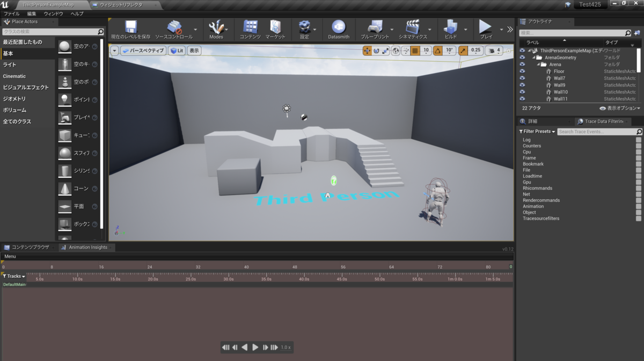
Task: Enable the Animation trace channel checkbox
Action: coord(639,206)
